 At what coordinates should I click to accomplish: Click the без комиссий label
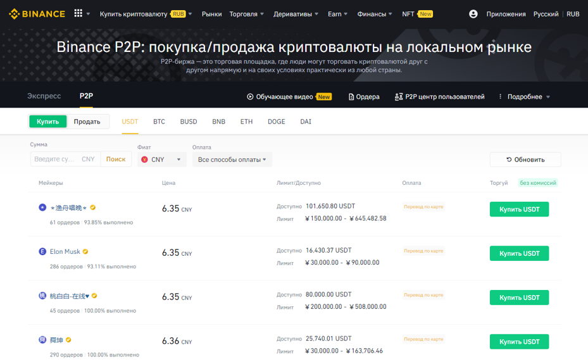click(x=538, y=182)
